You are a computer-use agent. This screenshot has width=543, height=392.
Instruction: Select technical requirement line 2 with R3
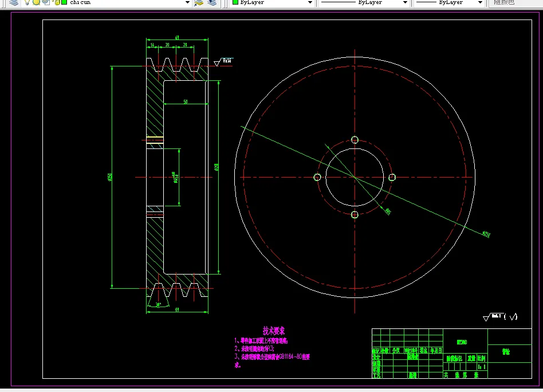[254, 348]
